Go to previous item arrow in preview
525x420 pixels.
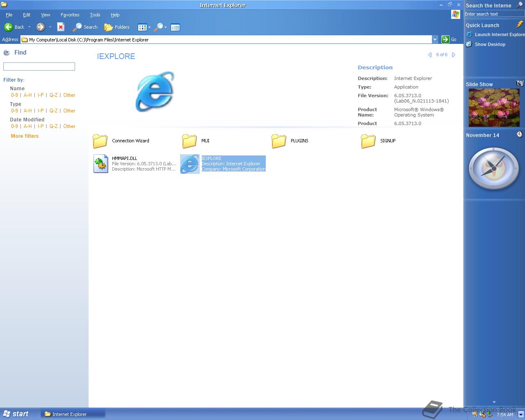430,55
